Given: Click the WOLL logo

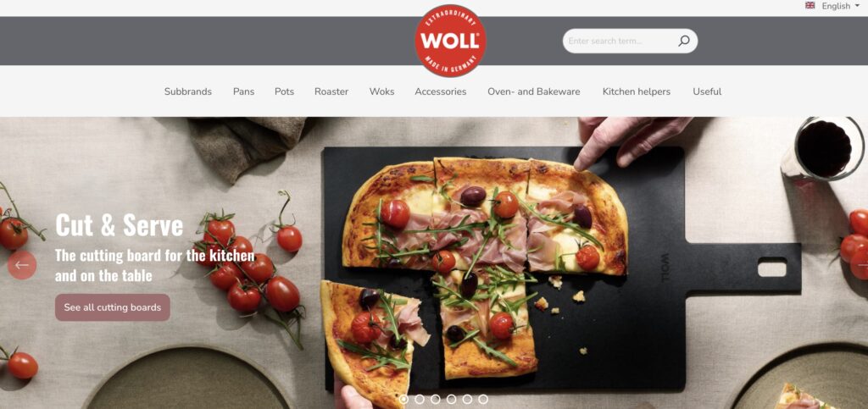Looking at the screenshot, I should [x=451, y=41].
